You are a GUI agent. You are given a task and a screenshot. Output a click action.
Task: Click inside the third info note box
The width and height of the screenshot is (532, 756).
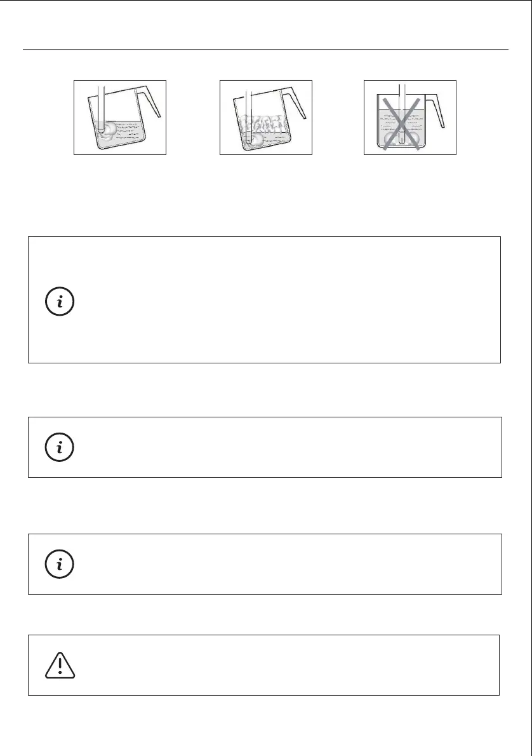286,564
